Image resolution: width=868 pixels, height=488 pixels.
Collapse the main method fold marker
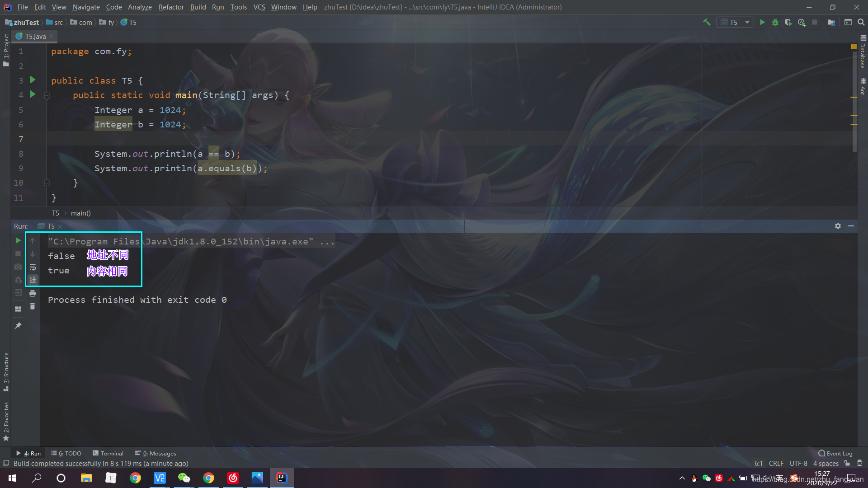click(47, 95)
